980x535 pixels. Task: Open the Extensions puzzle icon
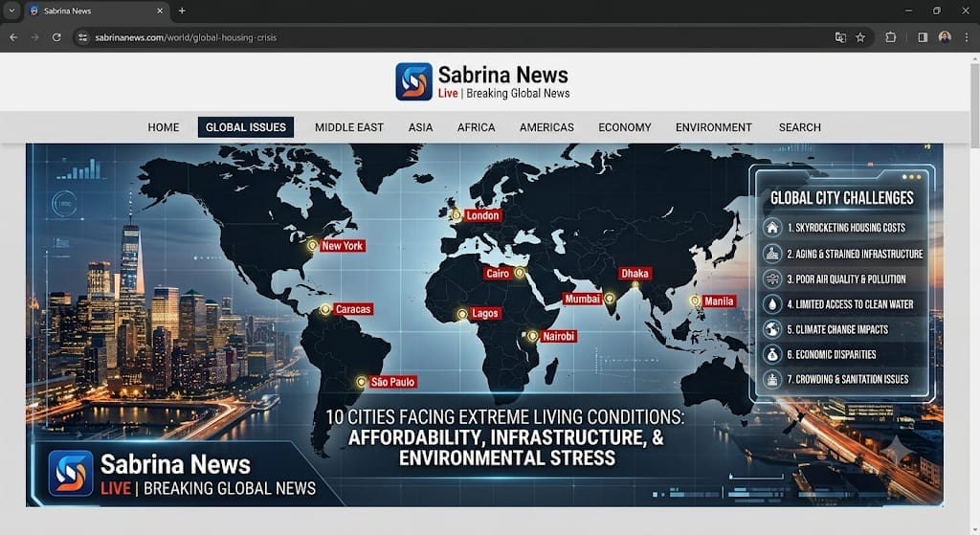point(891,37)
